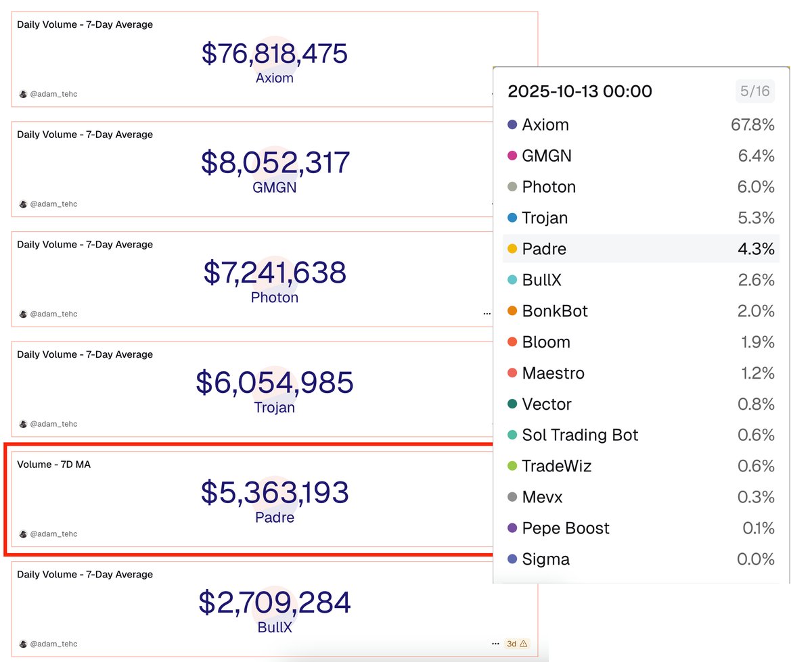Select the BullX label in legend
The image size is (812, 662).
542,280
